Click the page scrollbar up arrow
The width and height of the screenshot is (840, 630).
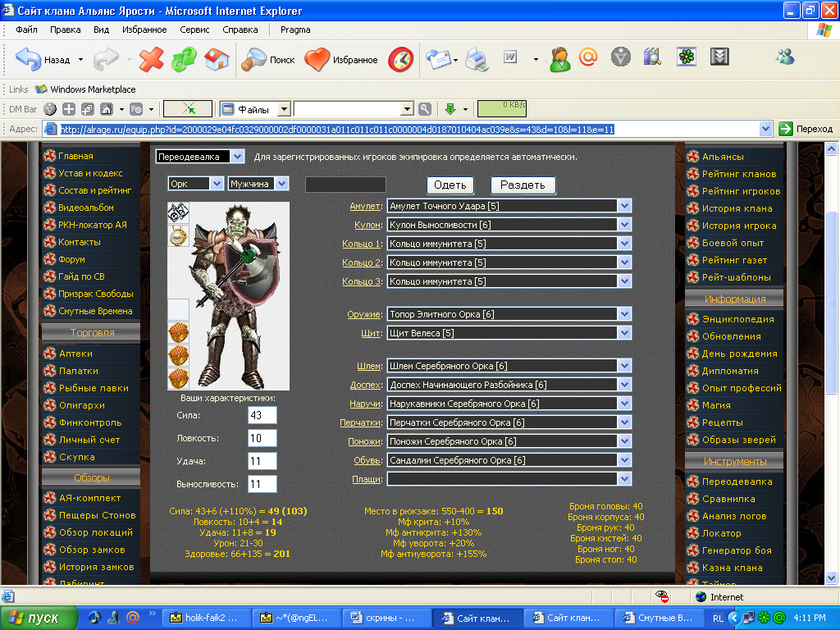831,149
